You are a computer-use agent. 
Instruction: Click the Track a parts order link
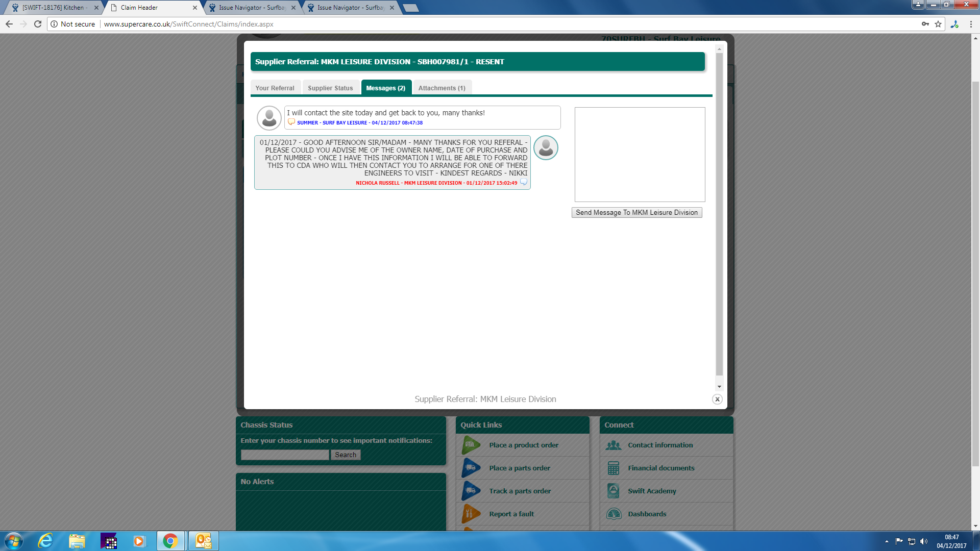point(520,491)
